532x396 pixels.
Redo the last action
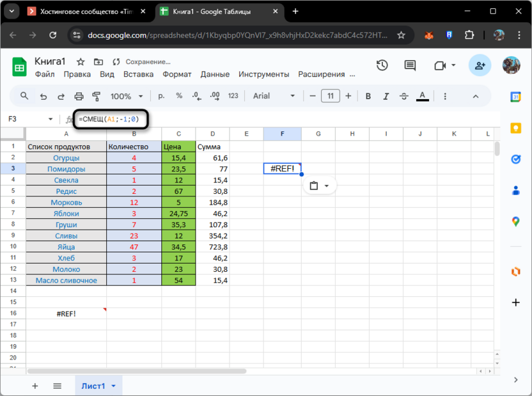[x=61, y=97]
